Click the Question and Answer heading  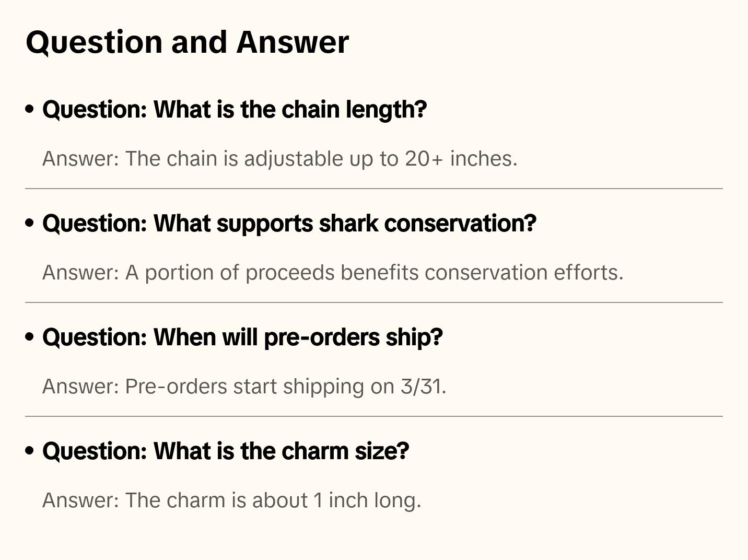(187, 42)
